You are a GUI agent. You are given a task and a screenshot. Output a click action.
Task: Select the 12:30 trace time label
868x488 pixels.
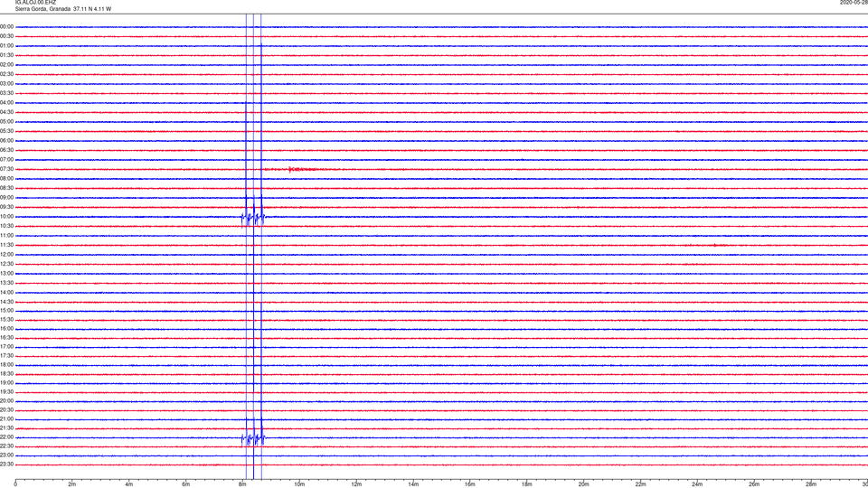click(x=6, y=264)
